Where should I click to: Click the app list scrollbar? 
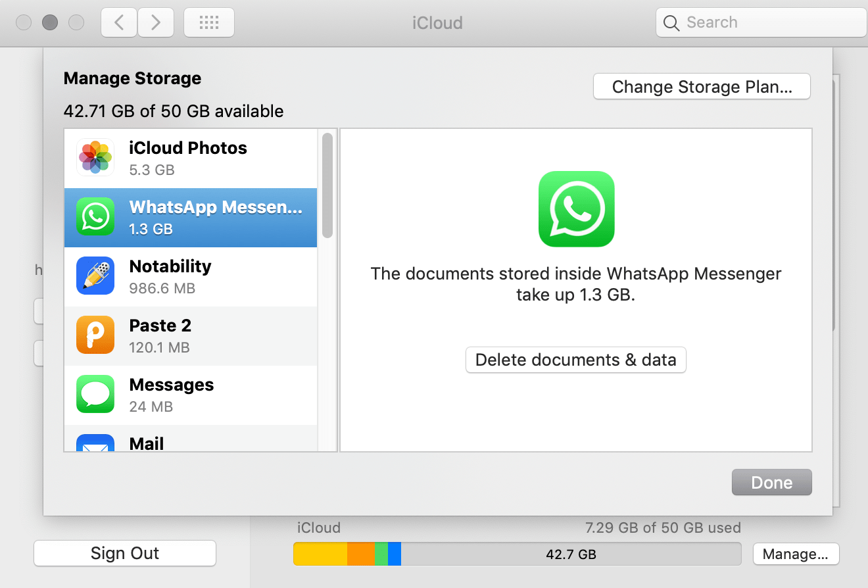point(327,187)
